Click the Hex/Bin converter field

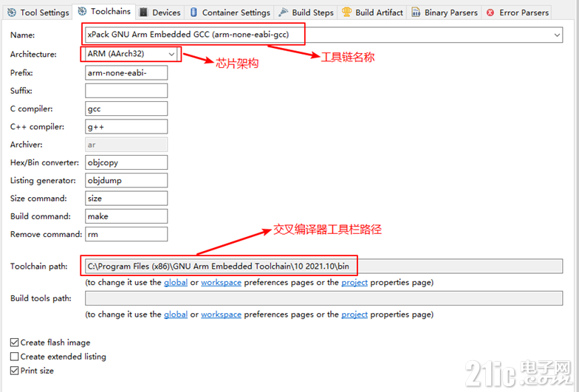click(x=126, y=162)
